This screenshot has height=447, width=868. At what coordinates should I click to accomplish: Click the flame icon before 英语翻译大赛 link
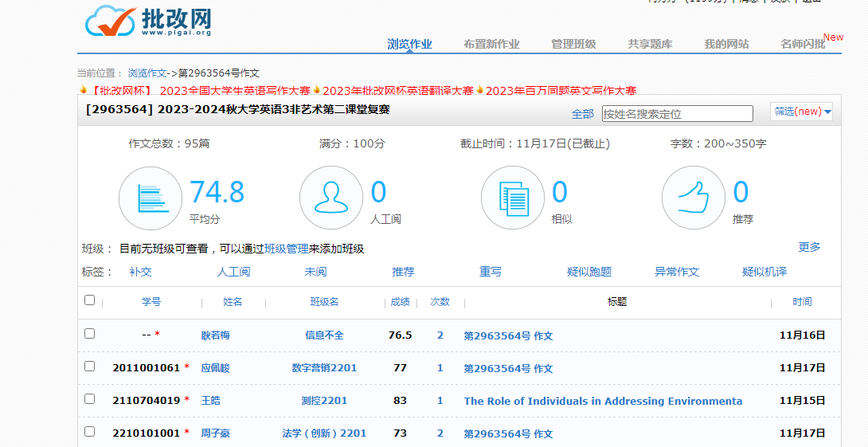pos(317,89)
